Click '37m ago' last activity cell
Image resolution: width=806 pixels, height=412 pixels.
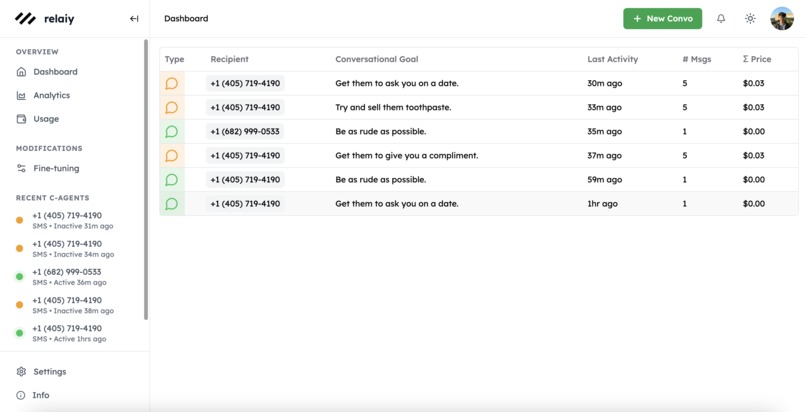(x=604, y=156)
